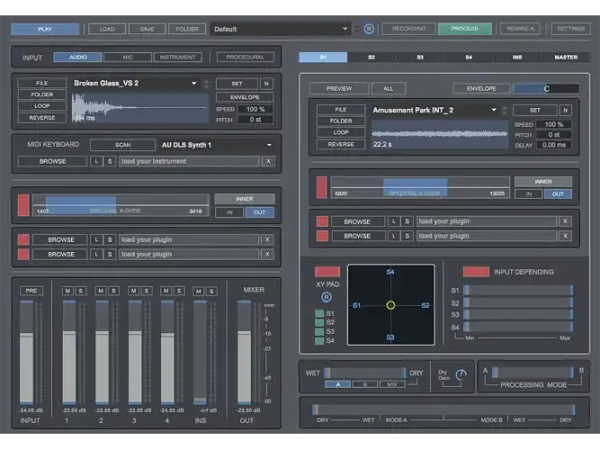
Task: Expand the Amusement Park INT_ 2 dropdown
Action: pos(494,110)
